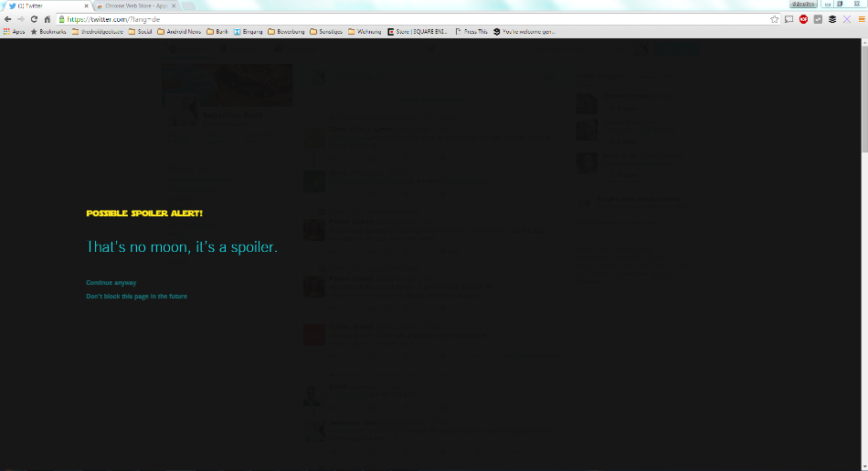This screenshot has width=868, height=471.
Task: Open the Eingang bookmark
Action: pyautogui.click(x=248, y=32)
